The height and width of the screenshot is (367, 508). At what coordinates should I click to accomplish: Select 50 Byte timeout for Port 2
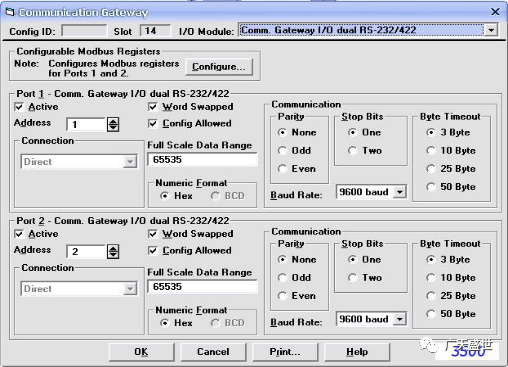click(431, 314)
